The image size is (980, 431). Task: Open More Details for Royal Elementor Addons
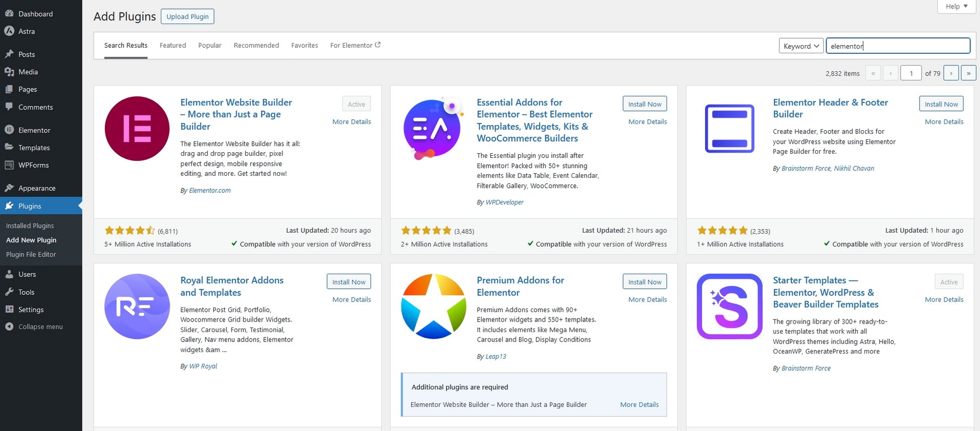point(351,299)
